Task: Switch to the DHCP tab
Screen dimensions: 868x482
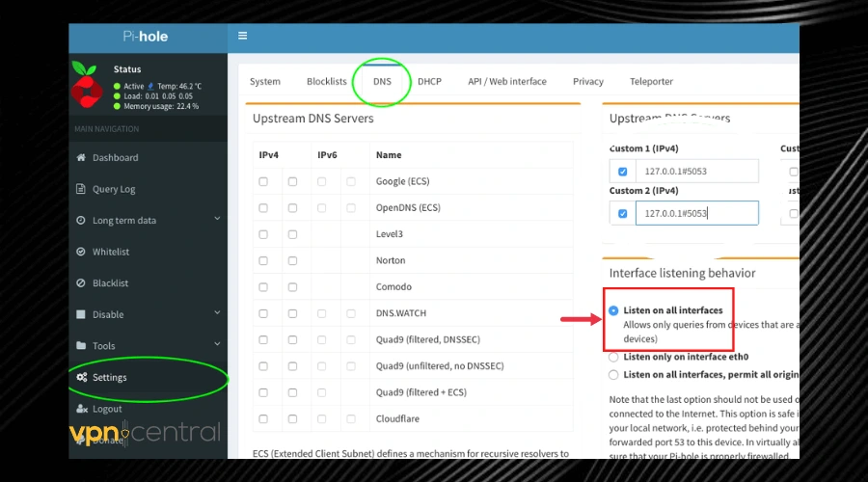Action: coord(429,82)
